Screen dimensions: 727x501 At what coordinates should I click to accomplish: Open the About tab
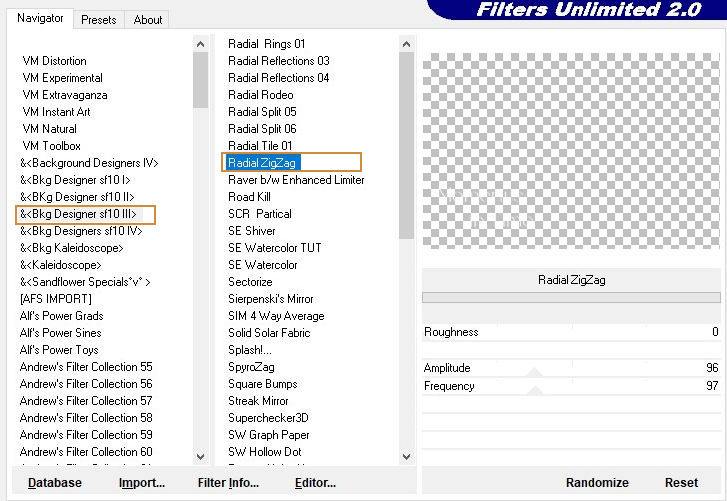[x=148, y=19]
